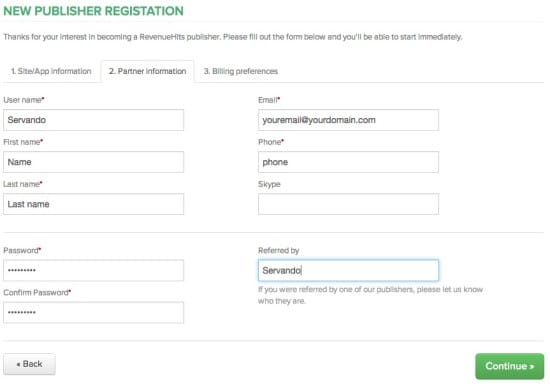
Task: Focus the First name input field
Action: tap(93, 162)
